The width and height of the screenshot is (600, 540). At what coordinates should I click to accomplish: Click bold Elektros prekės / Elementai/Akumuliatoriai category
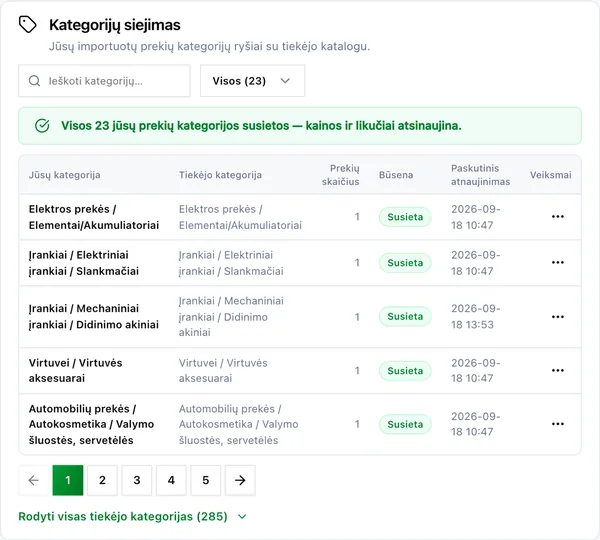94,217
